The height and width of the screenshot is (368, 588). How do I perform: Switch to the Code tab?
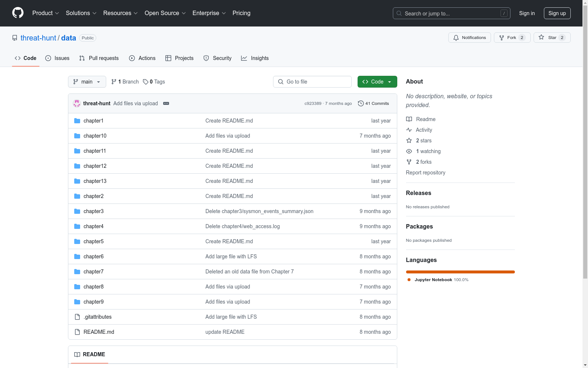26,58
